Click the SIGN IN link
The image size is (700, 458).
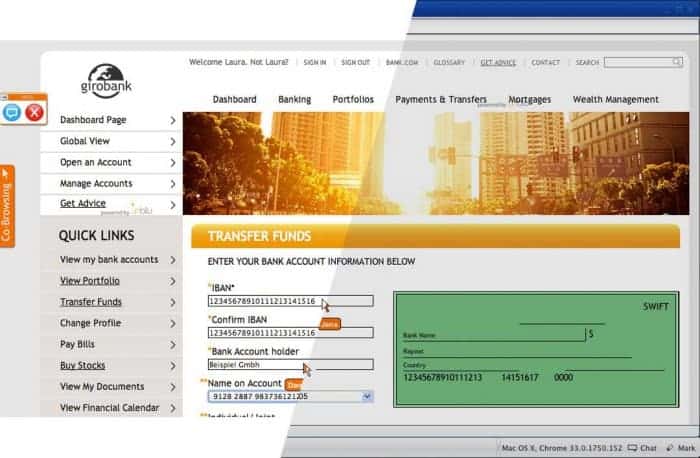click(315, 62)
